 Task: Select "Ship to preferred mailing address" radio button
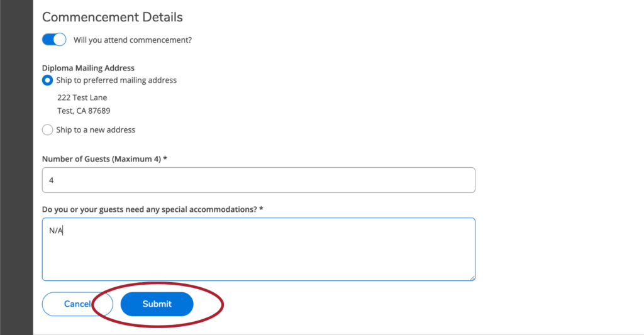coord(47,80)
